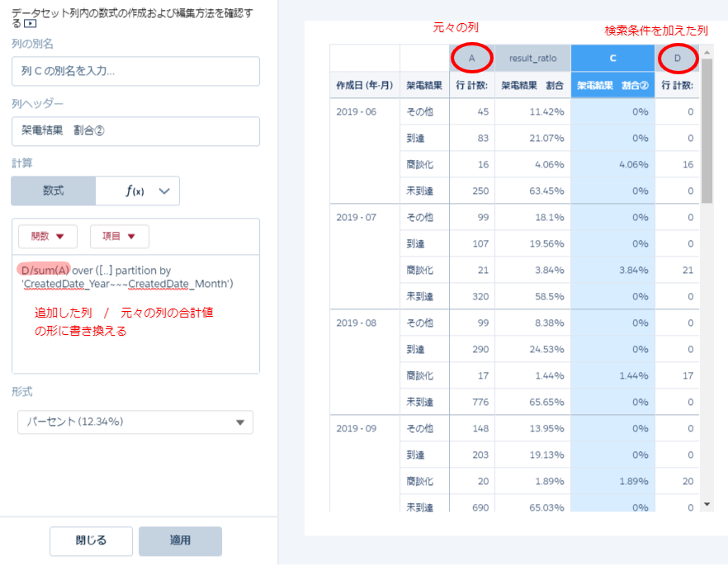Select column A header in the table
This screenshot has width=728, height=570.
click(x=471, y=58)
